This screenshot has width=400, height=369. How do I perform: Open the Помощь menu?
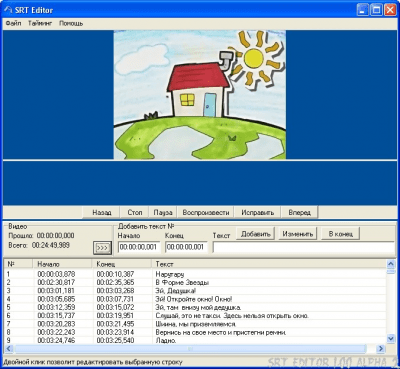(71, 23)
